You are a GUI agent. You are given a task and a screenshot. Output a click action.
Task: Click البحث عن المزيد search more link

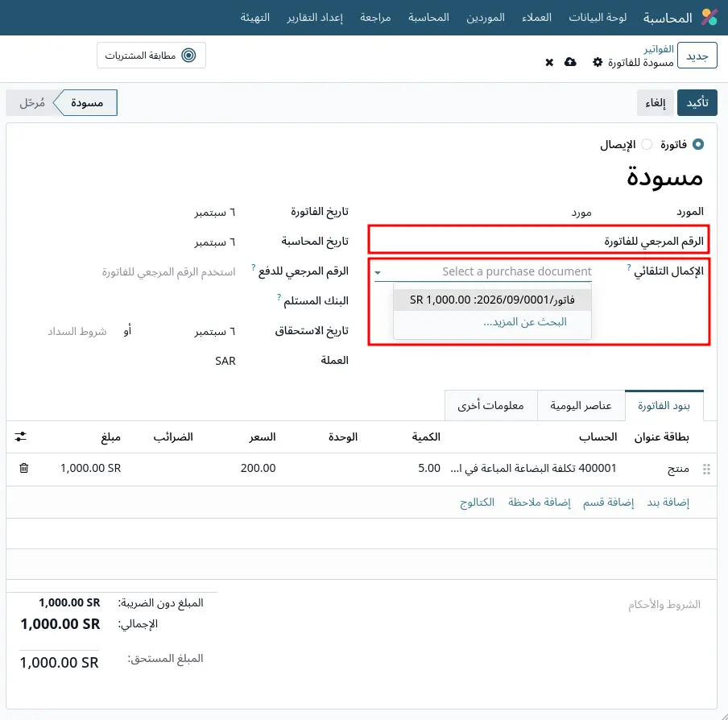525,321
